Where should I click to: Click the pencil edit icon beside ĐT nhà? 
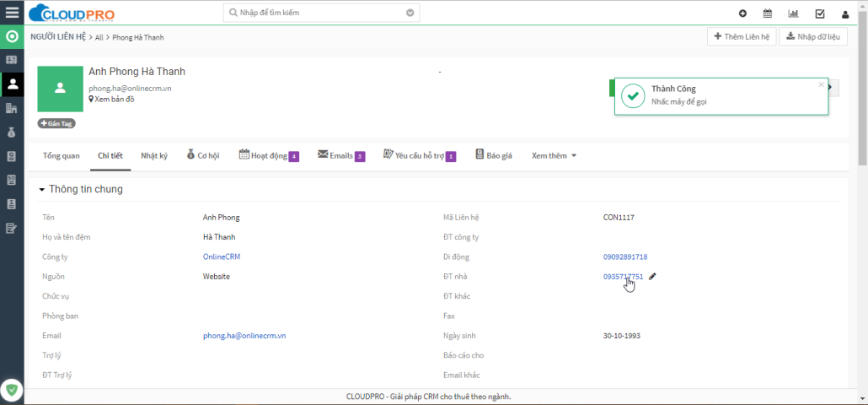pos(653,276)
